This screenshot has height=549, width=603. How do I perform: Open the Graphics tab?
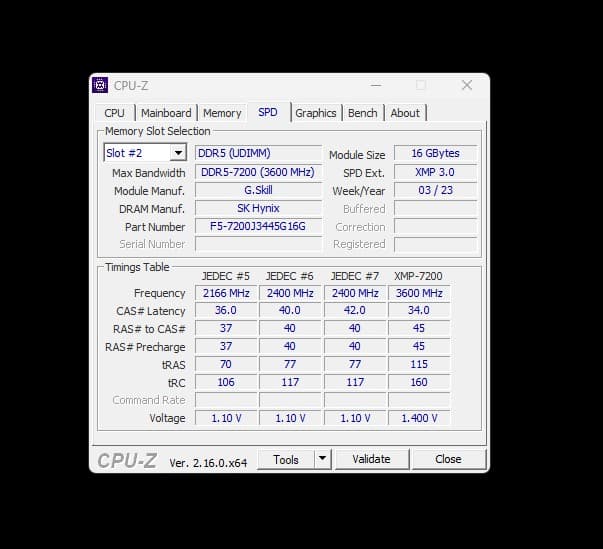click(316, 113)
